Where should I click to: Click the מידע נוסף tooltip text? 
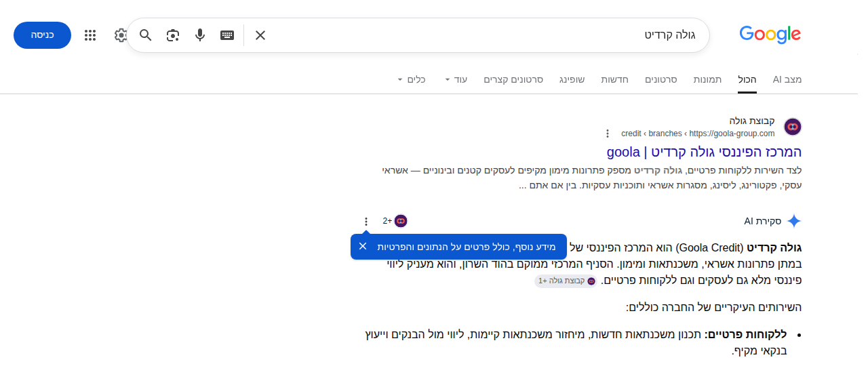coord(467,247)
